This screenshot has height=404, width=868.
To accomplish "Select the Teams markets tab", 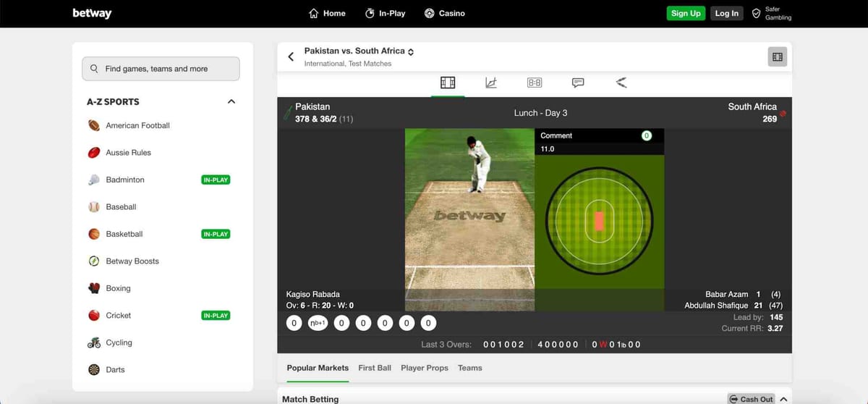I will pyautogui.click(x=469, y=368).
